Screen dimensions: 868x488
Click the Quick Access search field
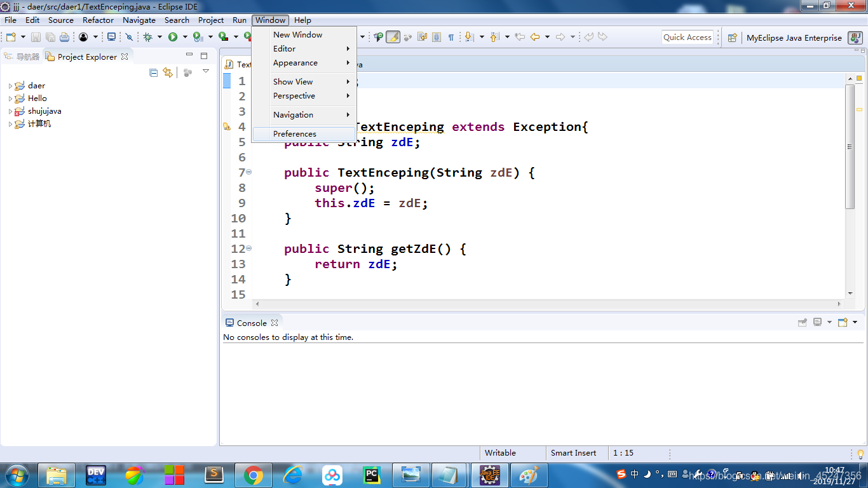(x=688, y=37)
